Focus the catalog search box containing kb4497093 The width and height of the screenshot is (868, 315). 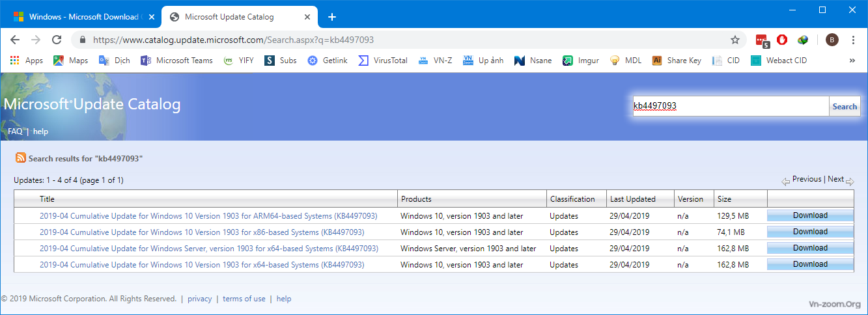click(x=731, y=107)
